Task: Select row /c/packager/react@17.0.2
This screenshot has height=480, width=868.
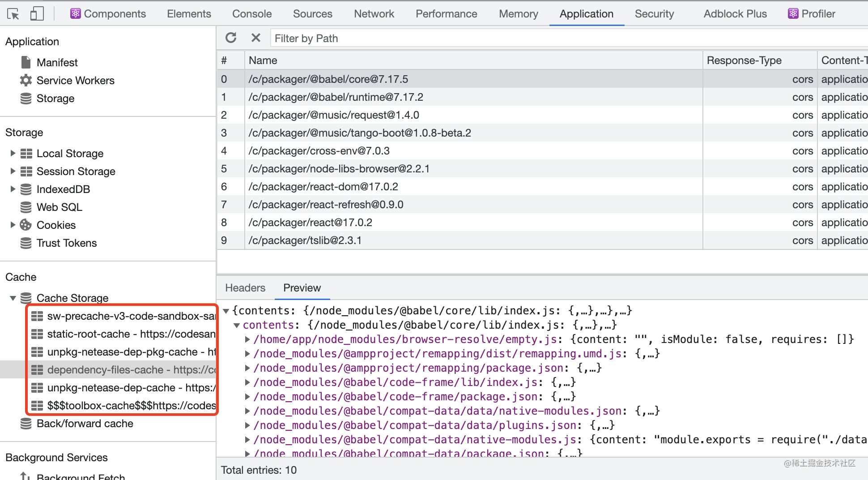Action: click(x=542, y=223)
